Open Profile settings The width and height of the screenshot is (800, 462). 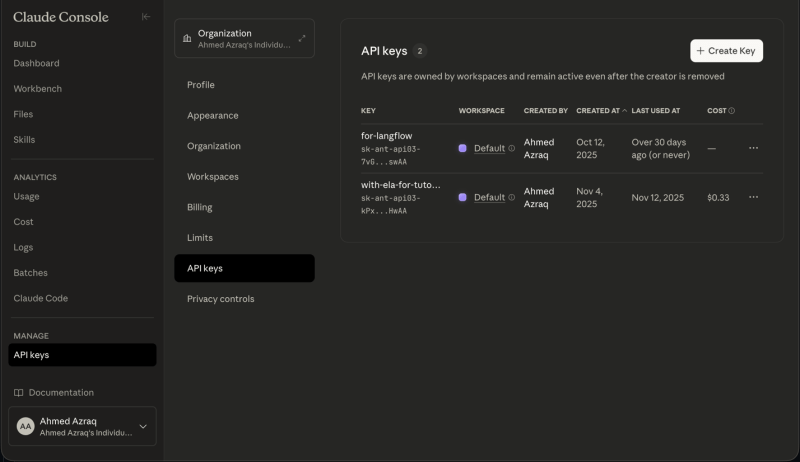pos(201,85)
